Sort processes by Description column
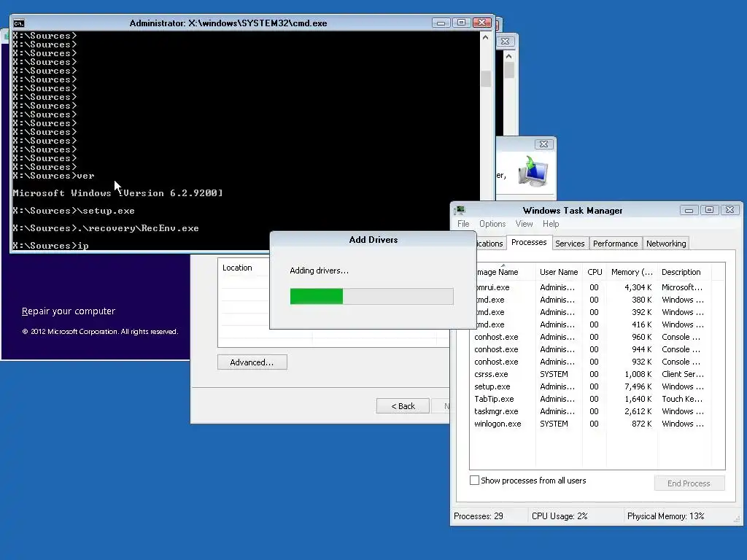 (684, 272)
